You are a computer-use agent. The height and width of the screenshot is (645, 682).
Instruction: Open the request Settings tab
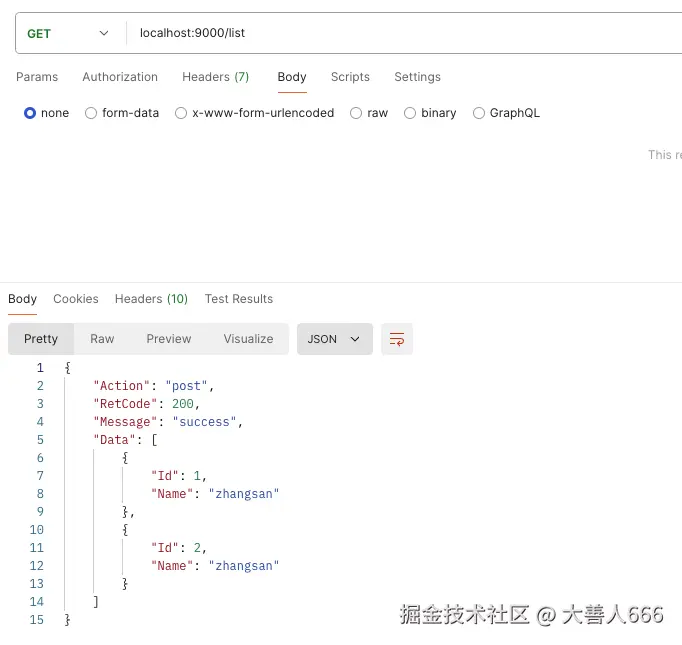pos(417,77)
